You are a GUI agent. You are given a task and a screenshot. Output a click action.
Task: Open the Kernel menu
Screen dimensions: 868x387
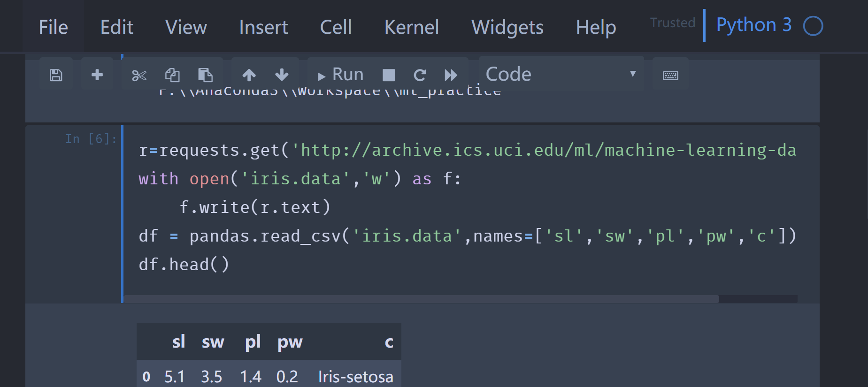412,27
